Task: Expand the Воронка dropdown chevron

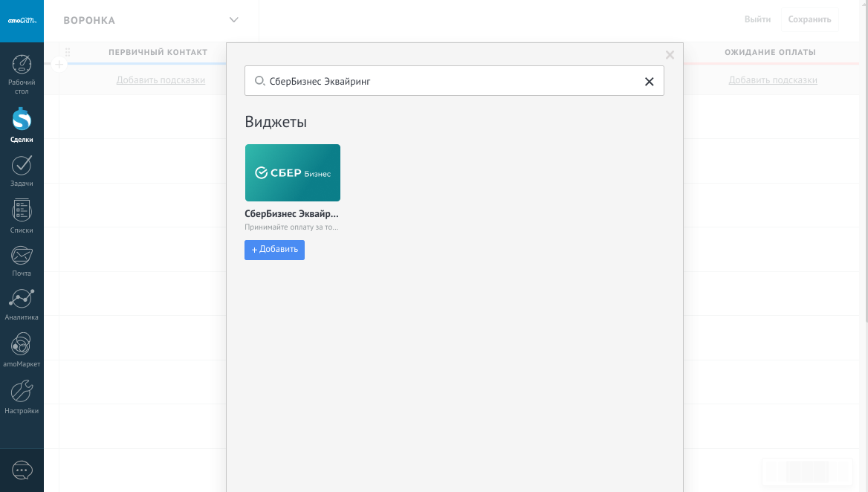Action: [234, 20]
